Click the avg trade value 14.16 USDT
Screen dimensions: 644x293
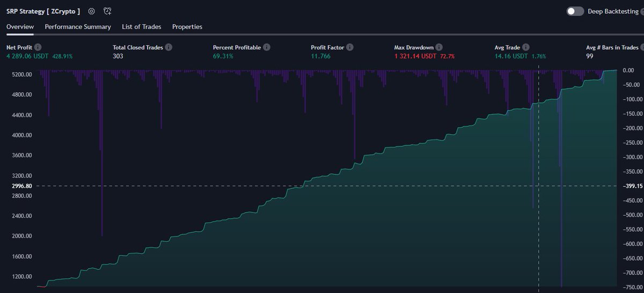511,56
